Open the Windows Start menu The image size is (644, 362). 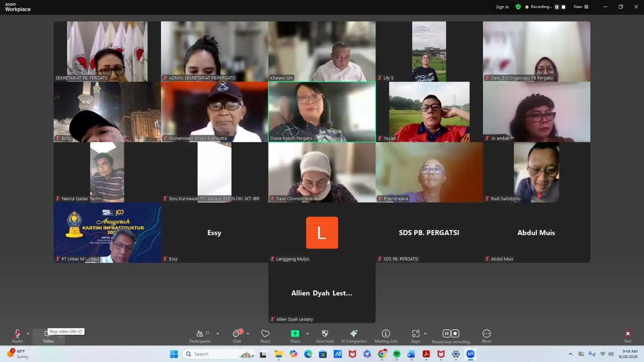pyautogui.click(x=174, y=354)
